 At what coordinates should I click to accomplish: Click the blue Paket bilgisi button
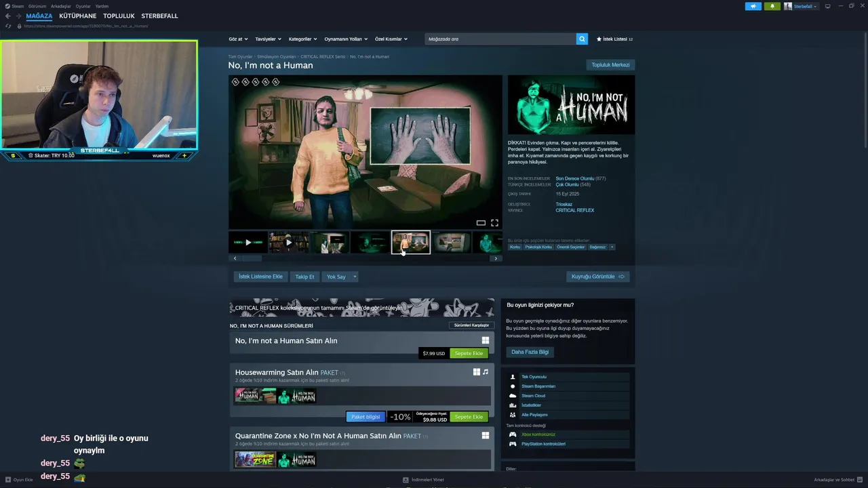click(x=366, y=417)
